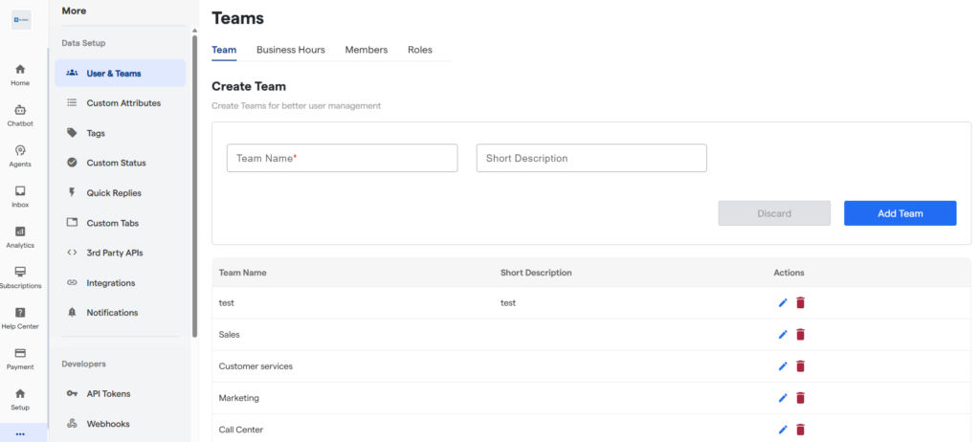The width and height of the screenshot is (980, 442).
Task: Click the three-dots More item in sidebar
Action: point(20,433)
